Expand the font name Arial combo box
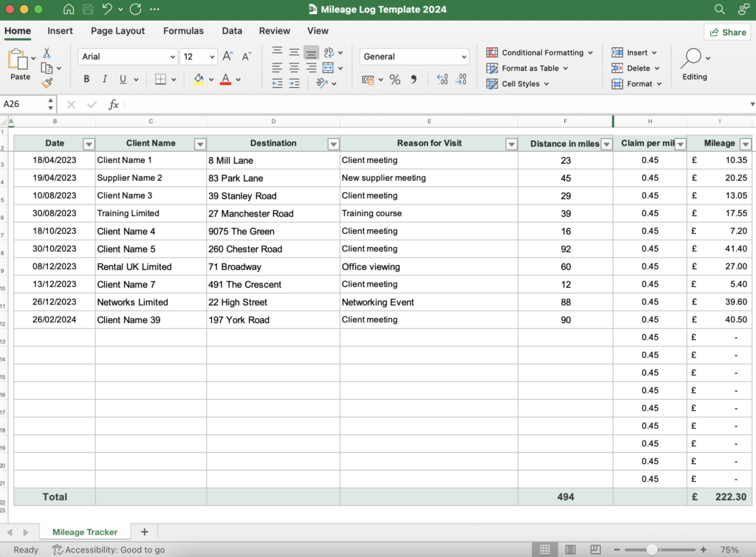 [172, 57]
